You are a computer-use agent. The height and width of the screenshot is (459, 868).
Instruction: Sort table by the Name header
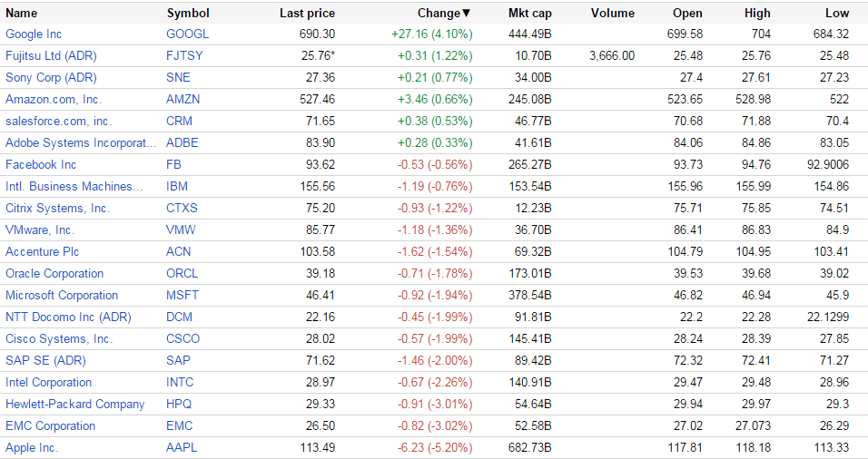[x=22, y=14]
